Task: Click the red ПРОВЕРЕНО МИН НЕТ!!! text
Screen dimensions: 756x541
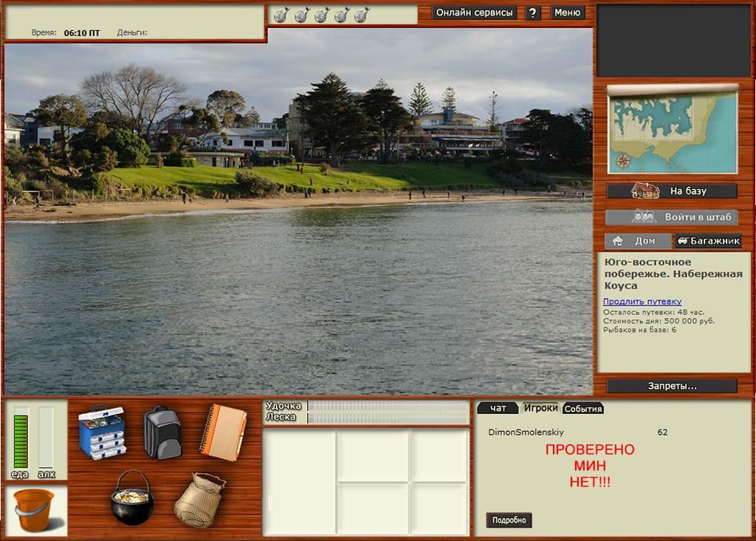Action: (x=590, y=466)
